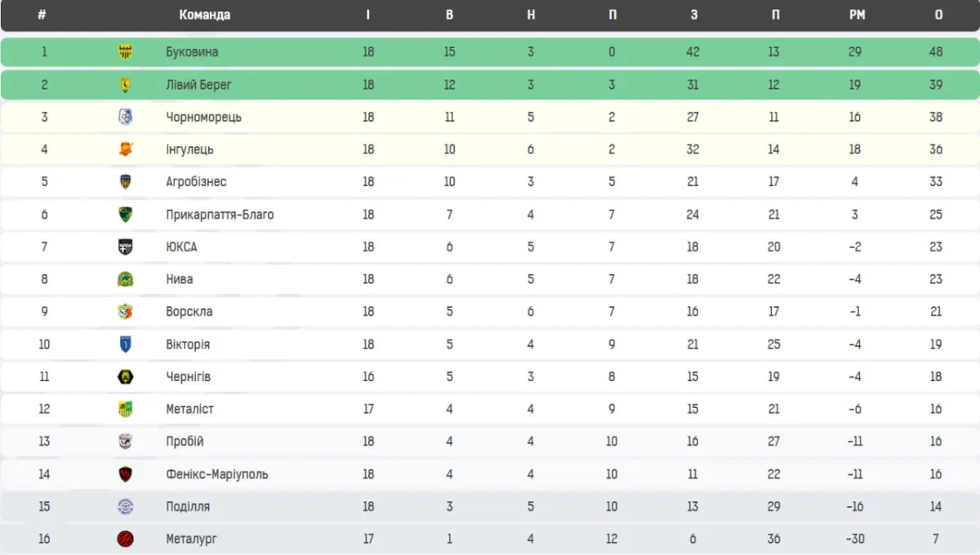Select the Фенікс-Маріуполь team name

(x=216, y=474)
